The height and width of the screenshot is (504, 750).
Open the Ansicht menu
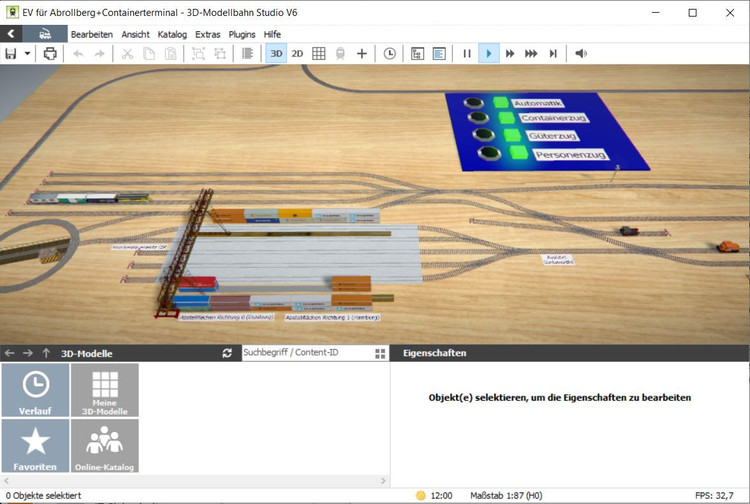(135, 34)
